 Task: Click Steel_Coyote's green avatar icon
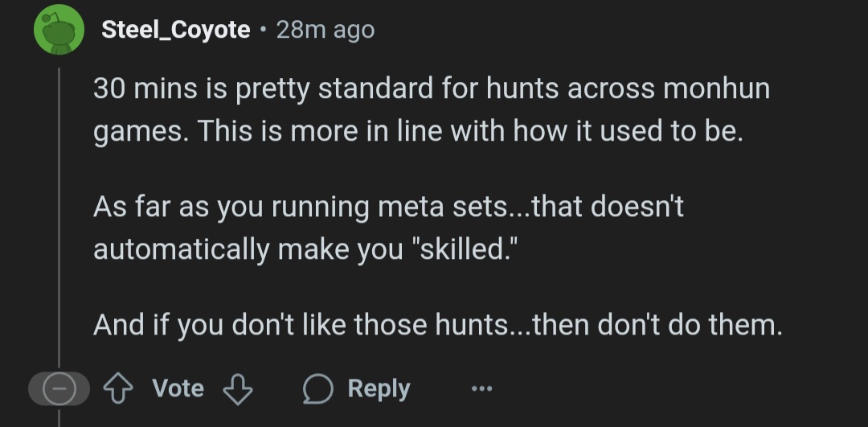point(59,30)
